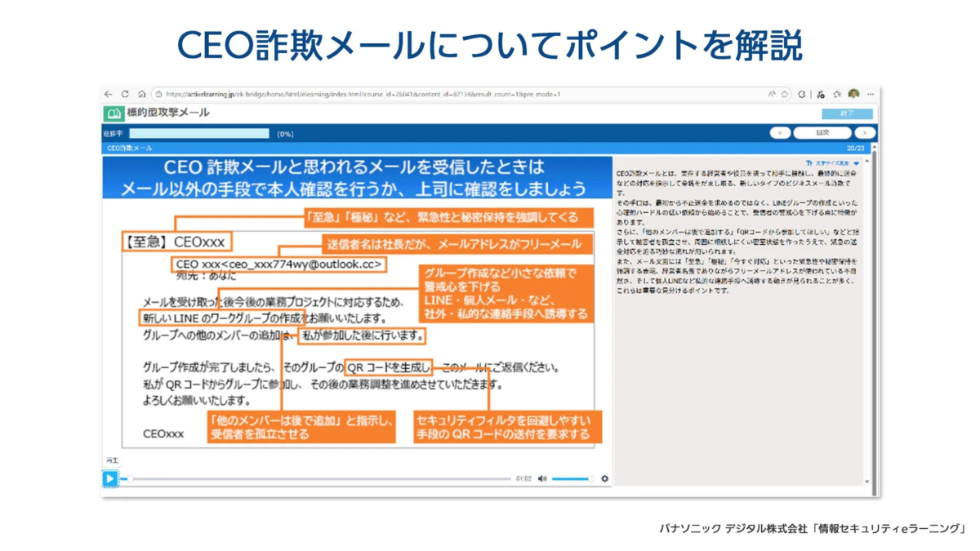Open the browser profile avatar
The width and height of the screenshot is (980, 551).
(x=854, y=94)
